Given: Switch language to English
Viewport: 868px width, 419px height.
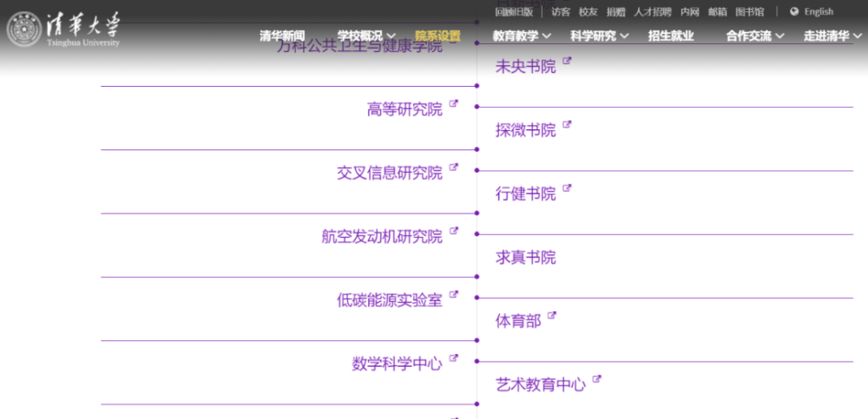Looking at the screenshot, I should point(819,11).
